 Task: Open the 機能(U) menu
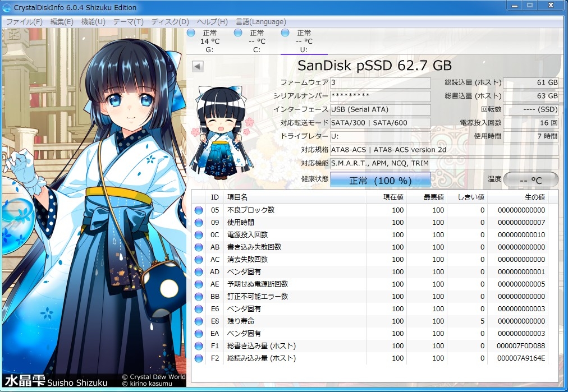(x=93, y=22)
